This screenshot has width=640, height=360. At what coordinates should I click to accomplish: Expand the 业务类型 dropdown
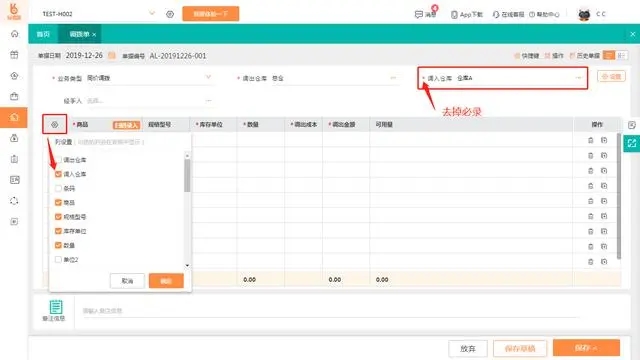click(x=149, y=78)
